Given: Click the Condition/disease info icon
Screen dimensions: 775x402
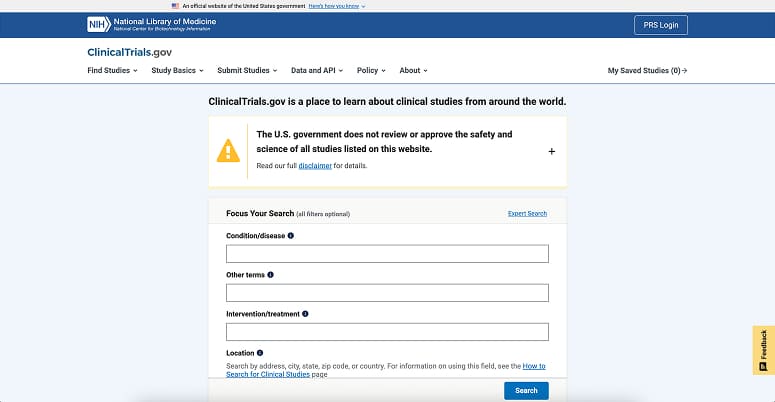Looking at the screenshot, I should [x=291, y=236].
